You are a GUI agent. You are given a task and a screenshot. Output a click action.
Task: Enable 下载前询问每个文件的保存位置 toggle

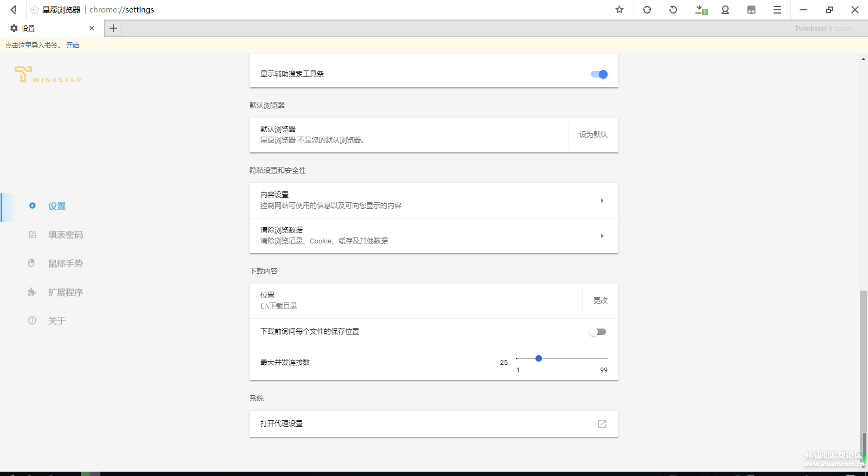click(x=597, y=332)
